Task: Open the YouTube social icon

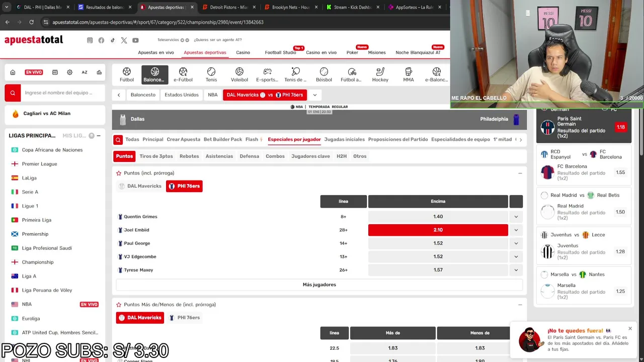Action: pyautogui.click(x=135, y=40)
